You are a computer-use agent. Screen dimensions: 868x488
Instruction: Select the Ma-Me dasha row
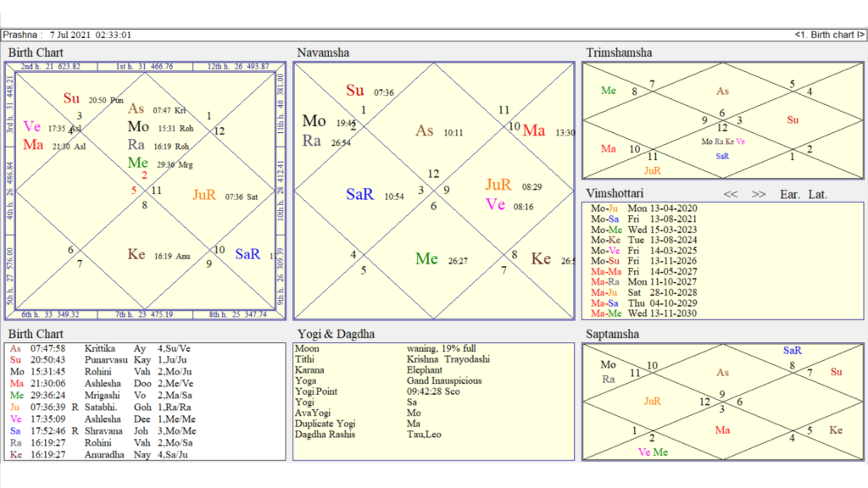pyautogui.click(x=644, y=313)
